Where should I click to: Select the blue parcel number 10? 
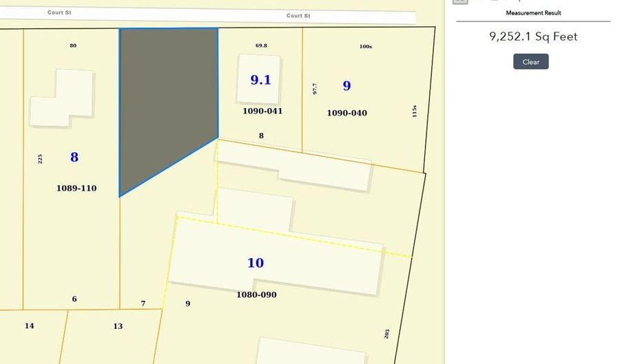tap(255, 263)
